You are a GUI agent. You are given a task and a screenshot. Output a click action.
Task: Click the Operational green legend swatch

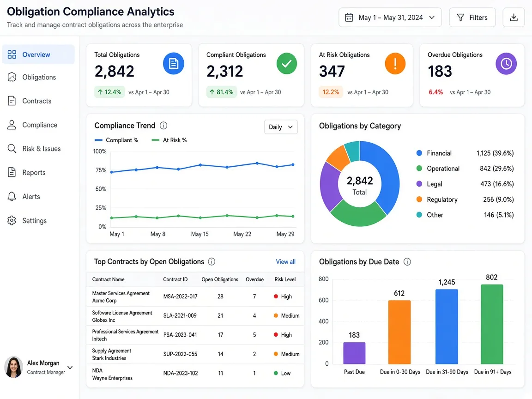click(x=419, y=168)
